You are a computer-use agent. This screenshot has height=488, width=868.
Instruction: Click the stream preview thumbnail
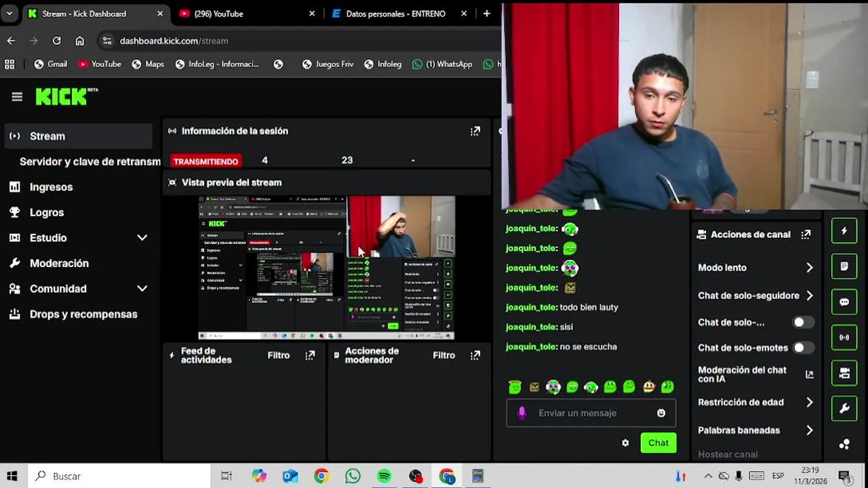pos(326,268)
